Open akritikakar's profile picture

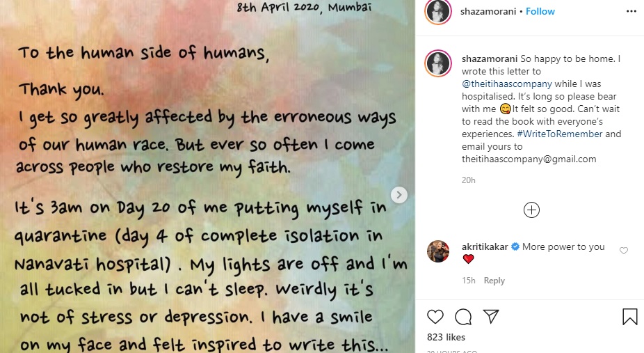(437, 251)
